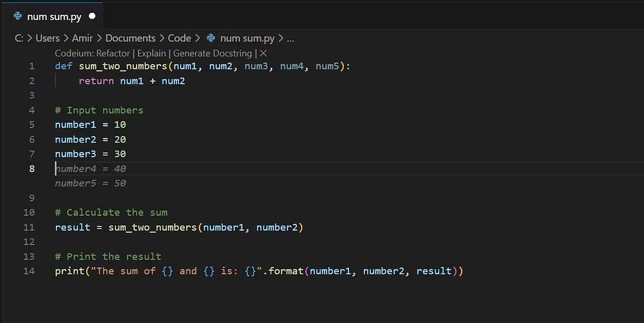Click the Python icon in the breadcrumb

(211, 38)
